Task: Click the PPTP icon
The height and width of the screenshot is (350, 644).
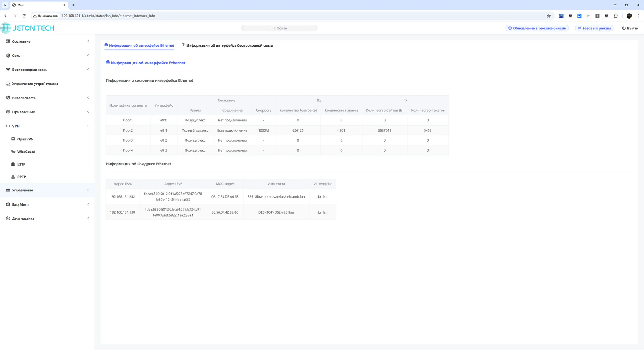Action: coord(13,177)
